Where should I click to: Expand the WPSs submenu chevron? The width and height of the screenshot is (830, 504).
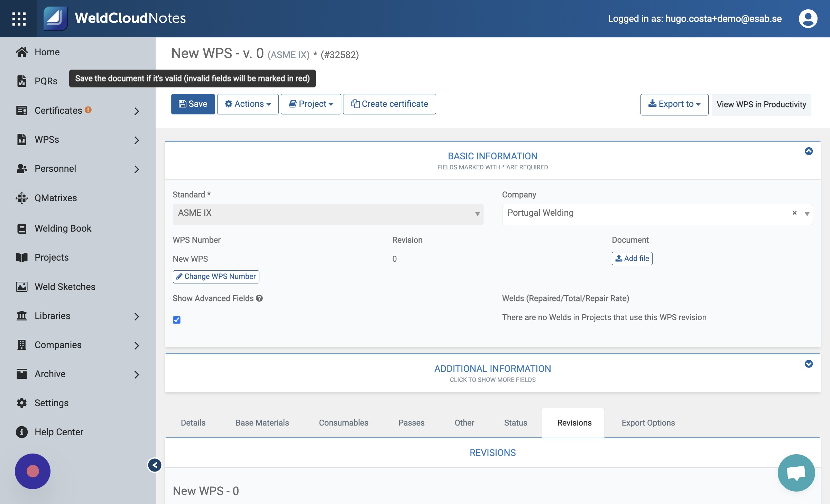[137, 140]
